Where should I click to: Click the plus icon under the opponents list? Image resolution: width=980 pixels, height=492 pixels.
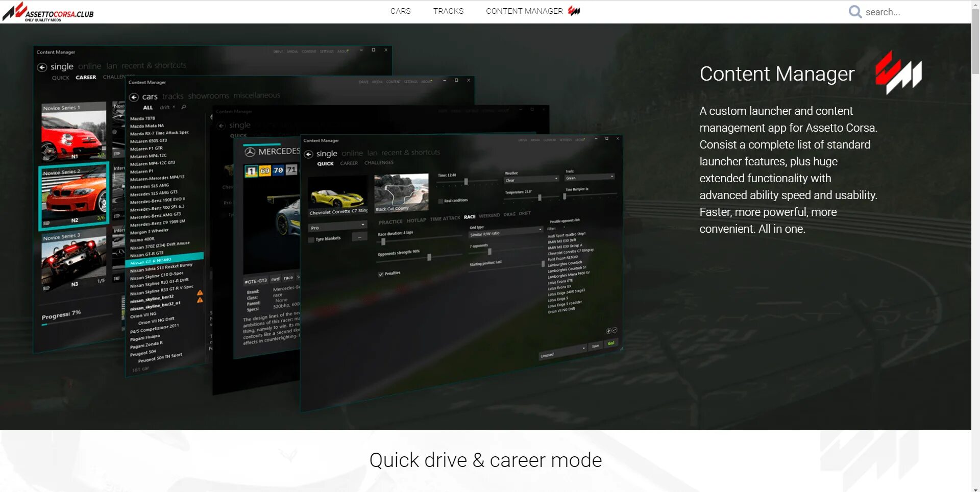[608, 331]
